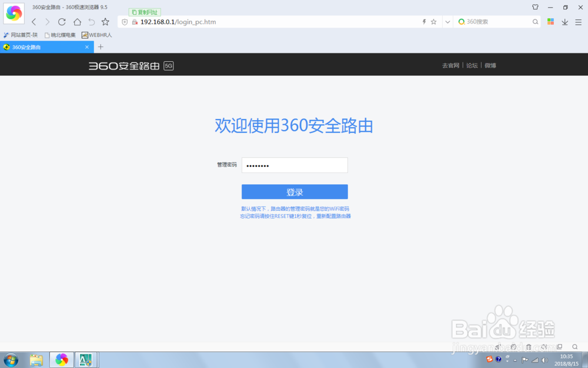Open the browser hamburger main menu
This screenshot has height=368, width=588.
pyautogui.click(x=579, y=22)
